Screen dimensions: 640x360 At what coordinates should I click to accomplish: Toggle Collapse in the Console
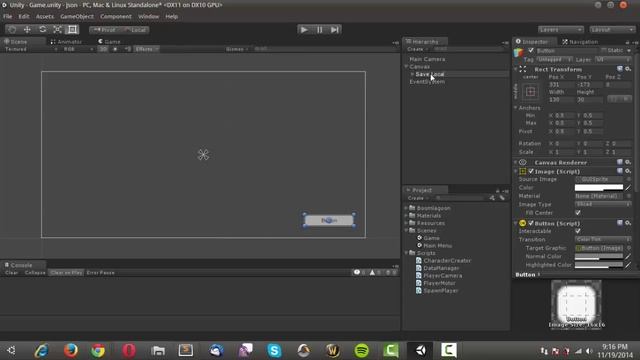tap(35, 273)
